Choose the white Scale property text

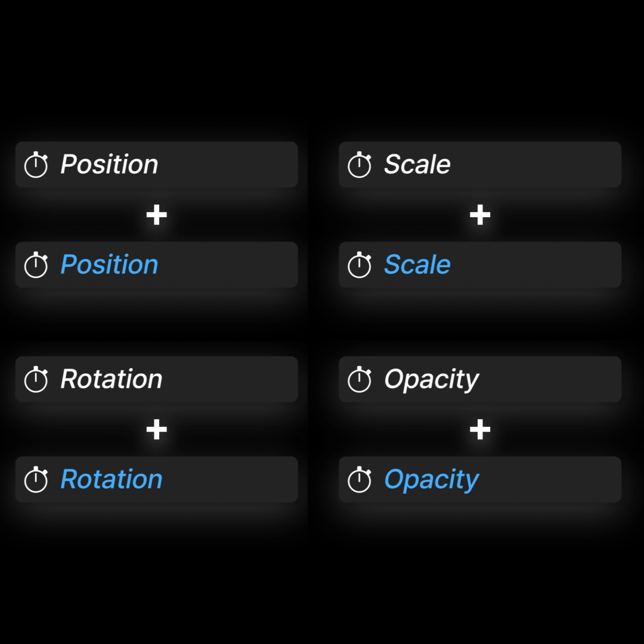(417, 165)
